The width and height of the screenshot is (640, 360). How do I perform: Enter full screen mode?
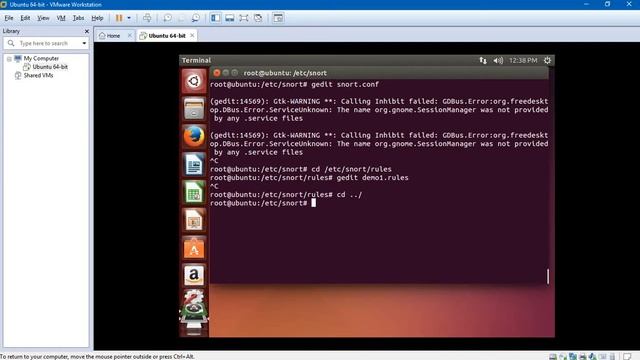[244, 18]
